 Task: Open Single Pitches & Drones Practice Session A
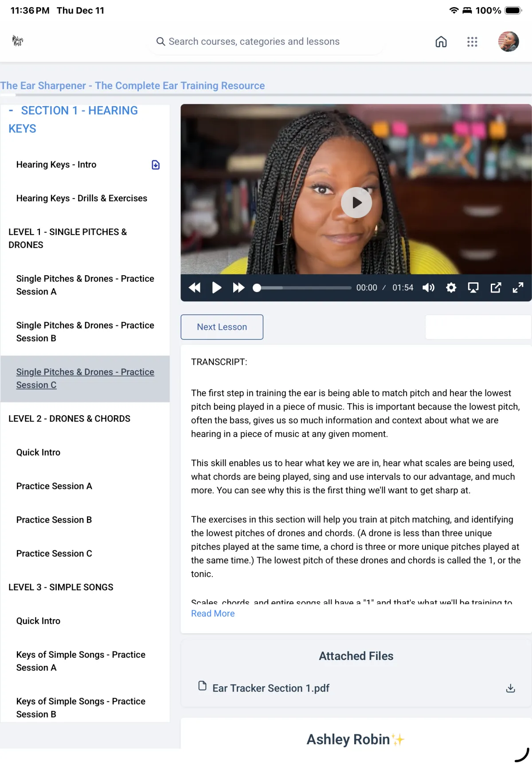click(85, 285)
